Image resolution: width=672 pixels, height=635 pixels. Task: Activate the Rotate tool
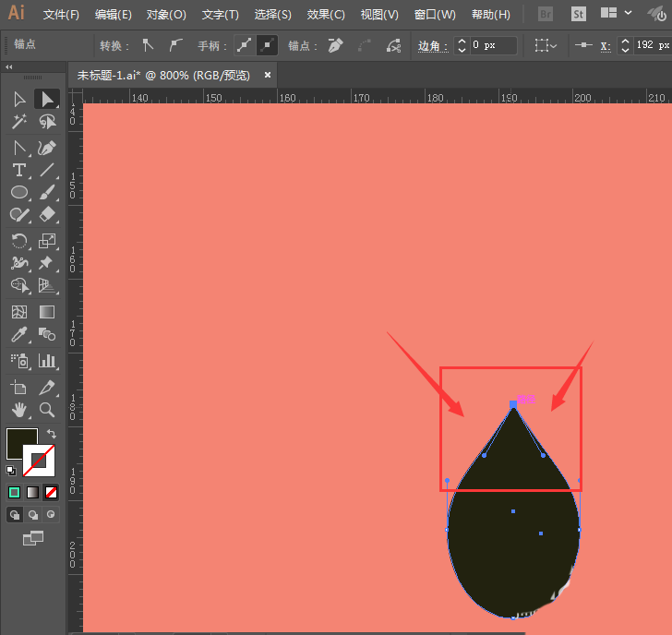(x=18, y=241)
